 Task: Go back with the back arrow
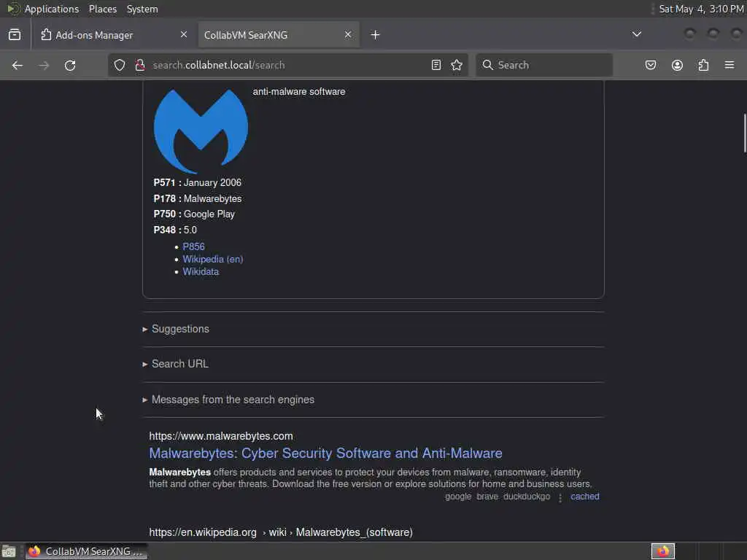click(18, 65)
